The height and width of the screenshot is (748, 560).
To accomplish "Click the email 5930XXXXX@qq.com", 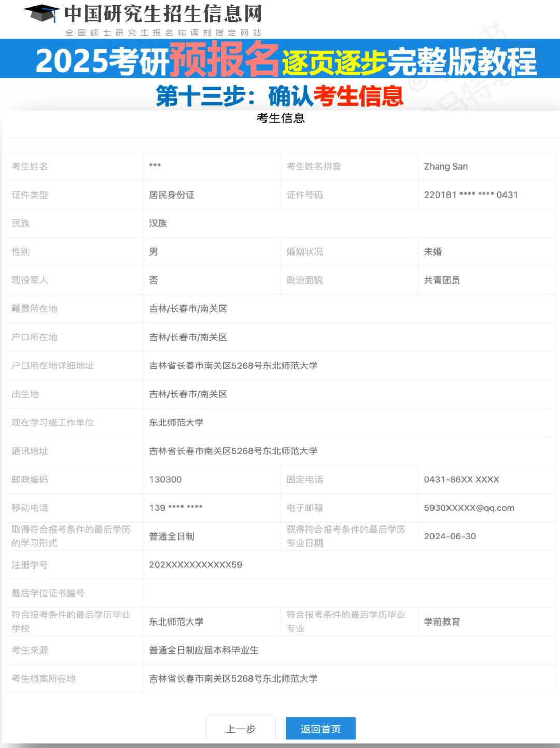I will pyautogui.click(x=469, y=508).
